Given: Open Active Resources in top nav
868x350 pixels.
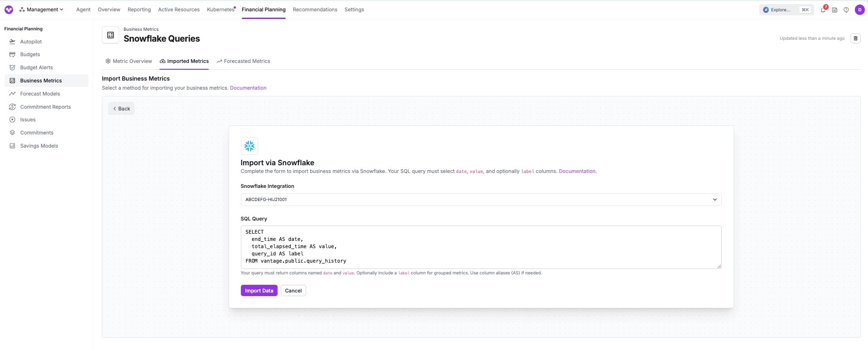Looking at the screenshot, I should tap(179, 10).
